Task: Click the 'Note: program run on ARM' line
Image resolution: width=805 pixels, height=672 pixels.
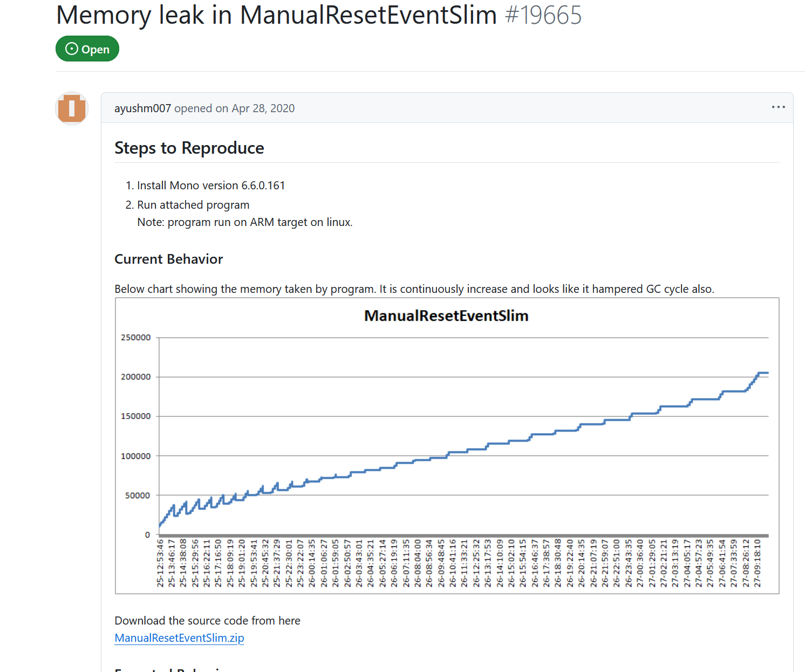Action: (x=244, y=222)
